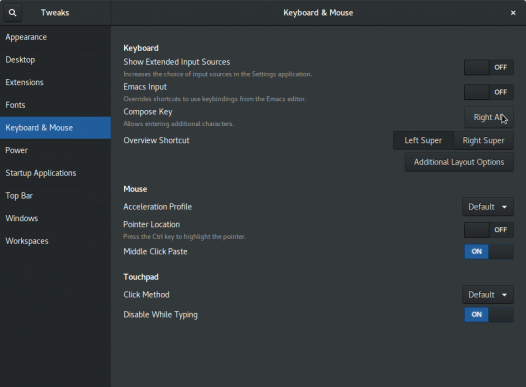Image resolution: width=526 pixels, height=387 pixels.
Task: Click the Touchpad section heading
Action: tap(141, 277)
